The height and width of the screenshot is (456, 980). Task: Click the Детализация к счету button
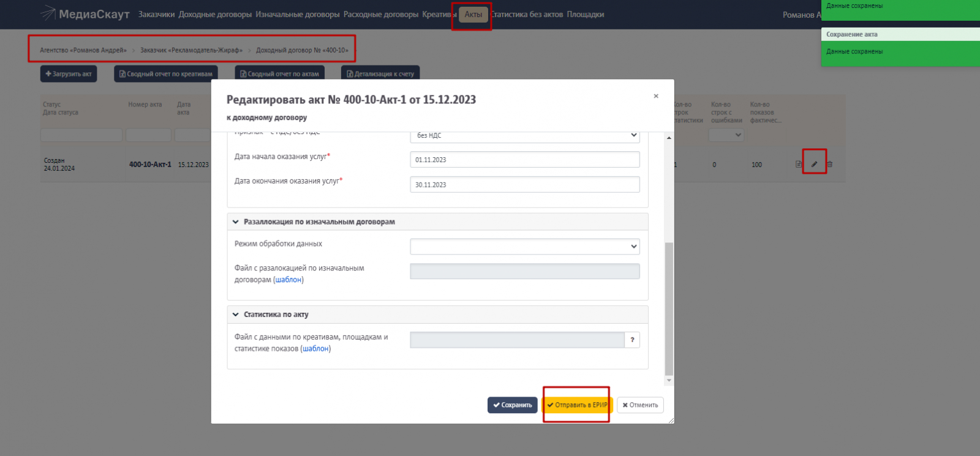point(380,73)
